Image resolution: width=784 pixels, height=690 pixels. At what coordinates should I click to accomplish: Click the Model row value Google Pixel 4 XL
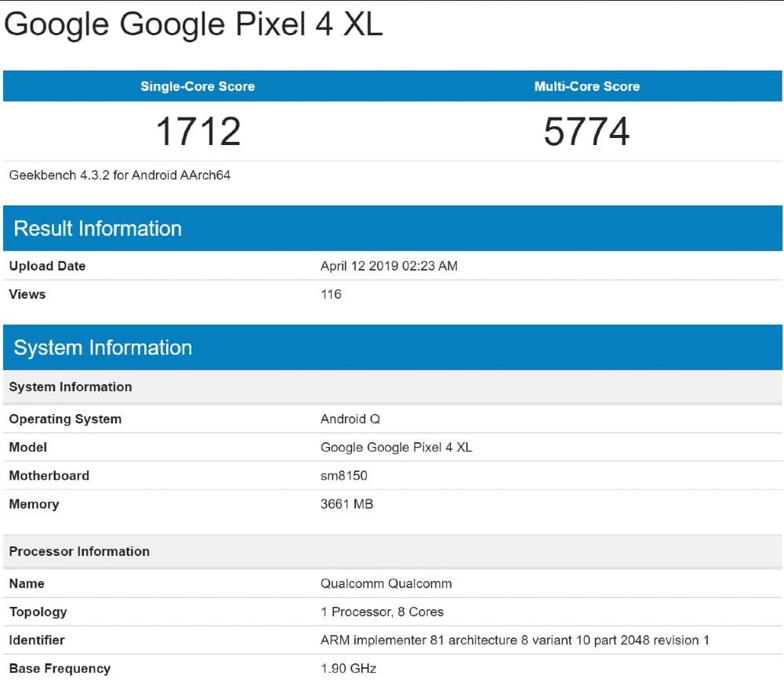(396, 447)
